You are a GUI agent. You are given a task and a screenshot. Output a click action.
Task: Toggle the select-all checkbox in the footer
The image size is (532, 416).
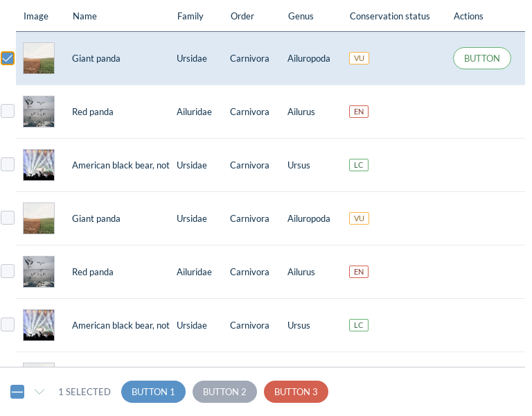pos(17,392)
